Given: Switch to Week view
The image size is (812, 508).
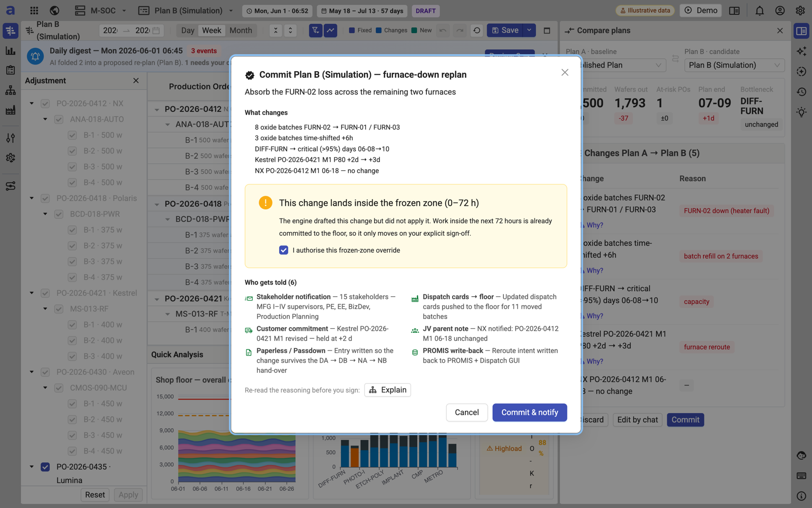Looking at the screenshot, I should pos(212,30).
